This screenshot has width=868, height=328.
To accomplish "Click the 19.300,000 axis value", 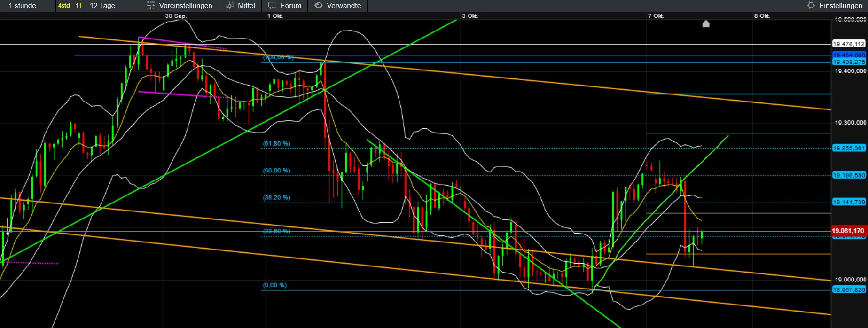I will [x=850, y=123].
